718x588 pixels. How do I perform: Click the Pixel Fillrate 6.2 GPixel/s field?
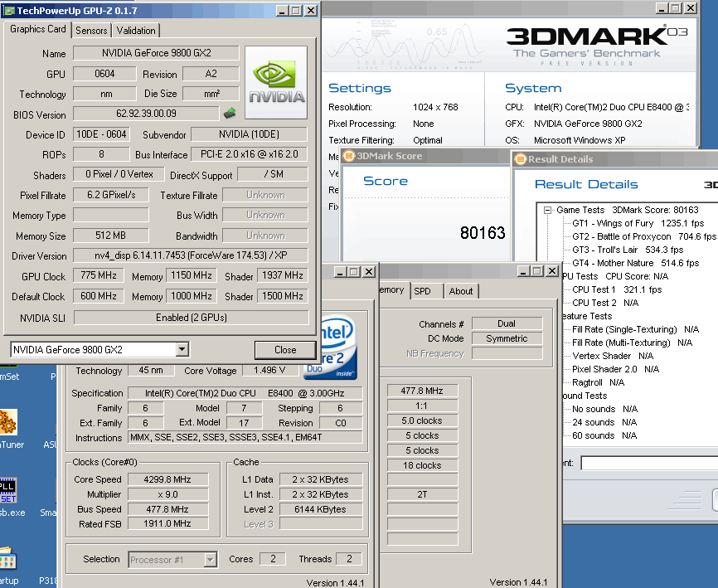click(111, 195)
